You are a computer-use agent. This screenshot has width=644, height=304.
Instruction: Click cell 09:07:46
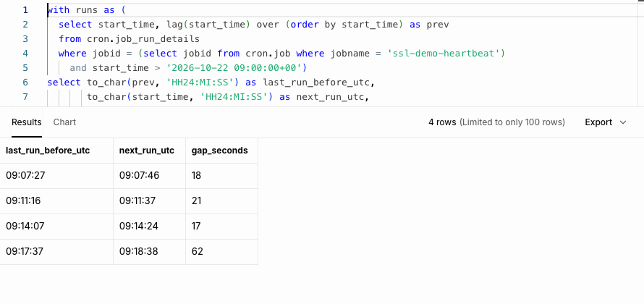(150, 176)
